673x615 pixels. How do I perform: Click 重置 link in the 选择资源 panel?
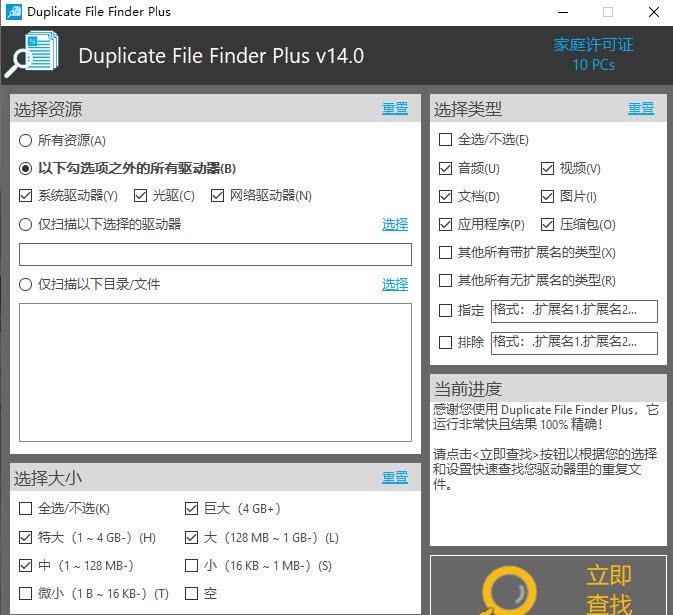pos(395,108)
